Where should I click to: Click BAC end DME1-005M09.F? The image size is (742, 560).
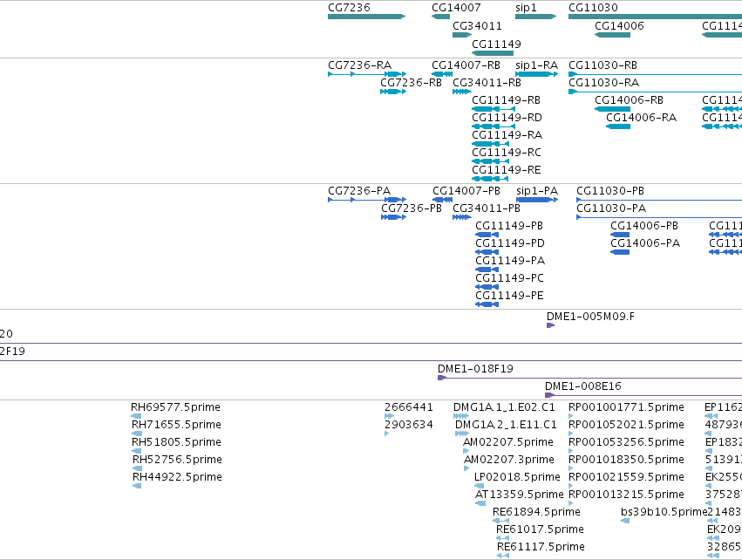[550, 325]
